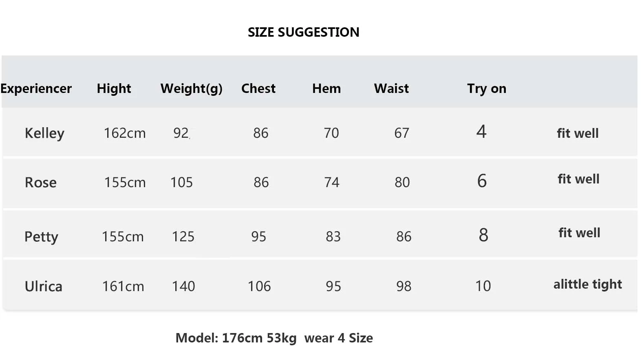Select the Waist column header
The height and width of the screenshot is (362, 644).
(391, 88)
